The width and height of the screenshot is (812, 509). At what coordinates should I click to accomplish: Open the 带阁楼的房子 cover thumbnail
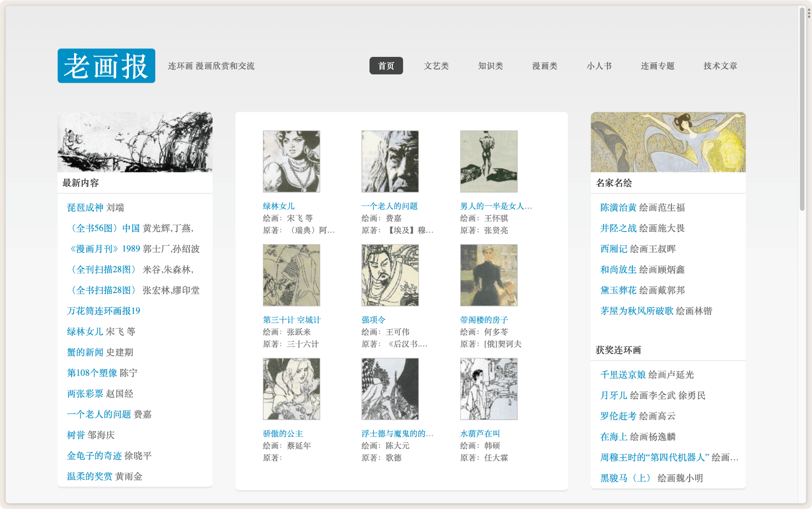coord(488,275)
